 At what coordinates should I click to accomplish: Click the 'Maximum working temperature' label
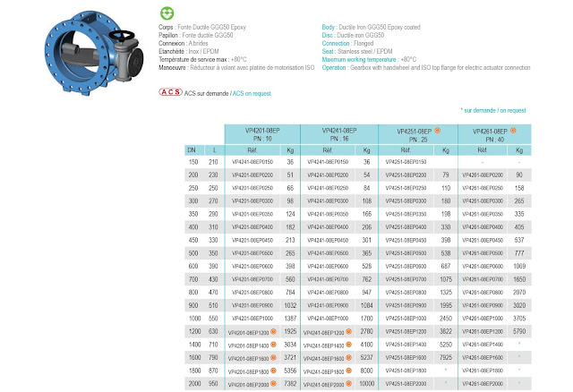click(x=359, y=60)
